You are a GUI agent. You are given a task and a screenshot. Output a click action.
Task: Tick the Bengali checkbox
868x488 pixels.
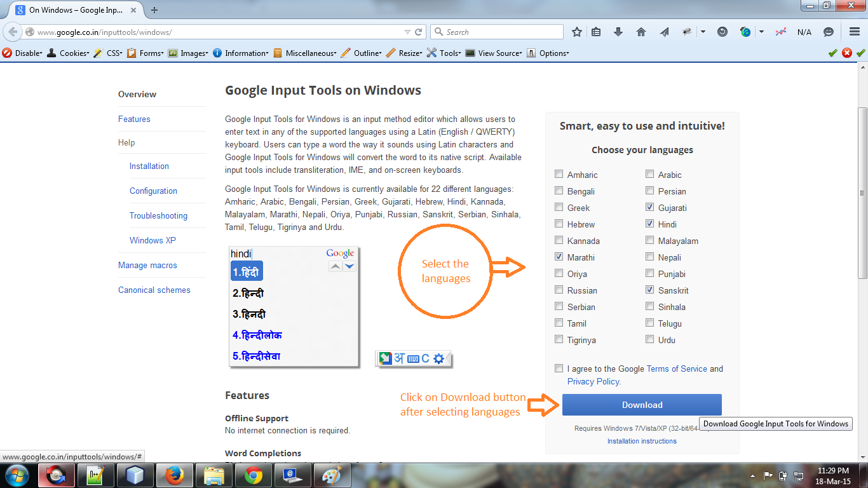[559, 191]
